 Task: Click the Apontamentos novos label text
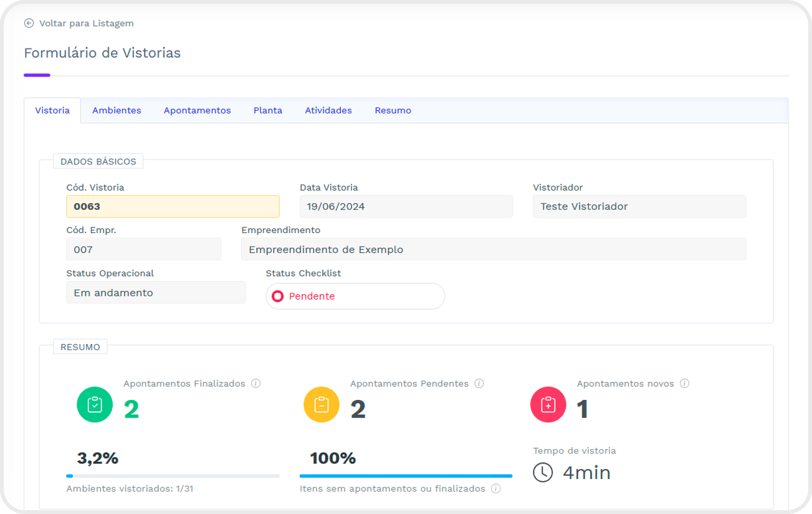pyautogui.click(x=626, y=384)
